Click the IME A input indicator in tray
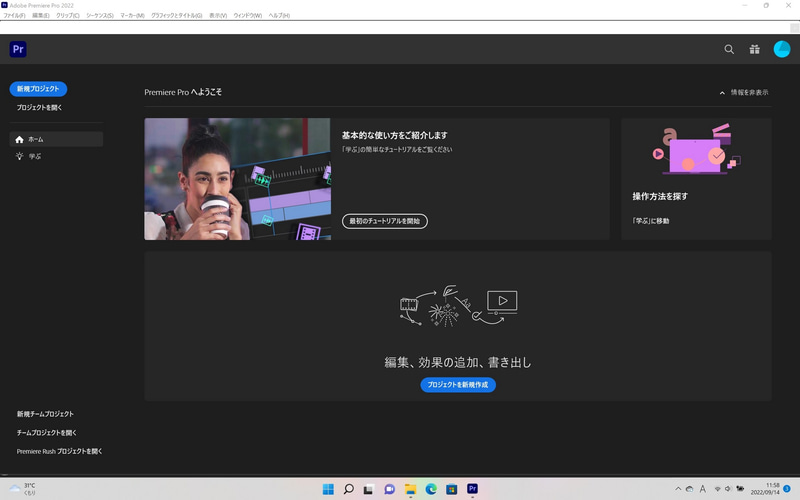Viewport: 800px width, 500px height. pyautogui.click(x=703, y=489)
